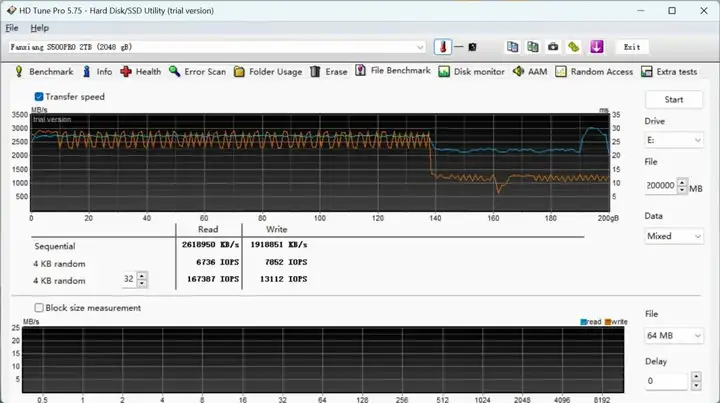
Task: Click the 13112 IOPS write value
Action: click(283, 279)
